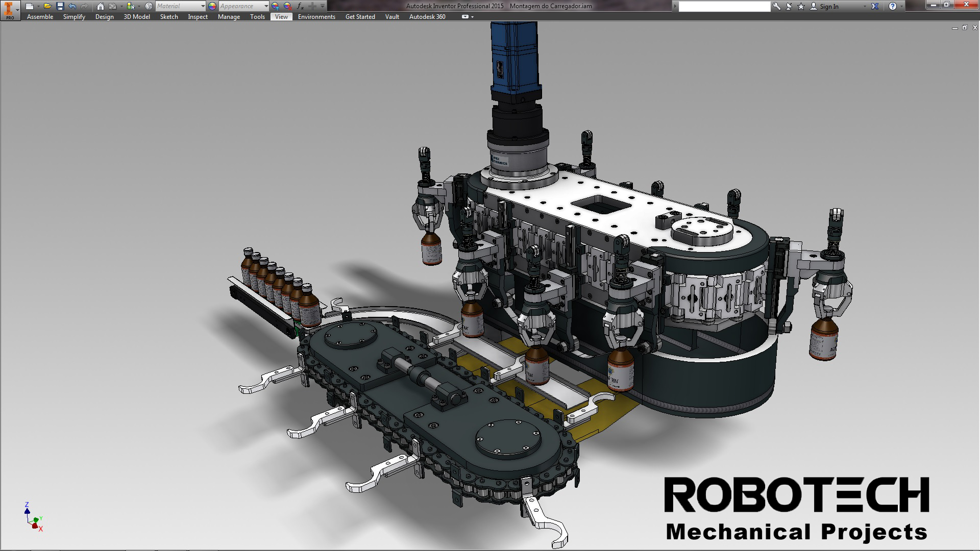This screenshot has height=551, width=980.
Task: Expand the Sign In dropdown arrow
Action: point(865,6)
